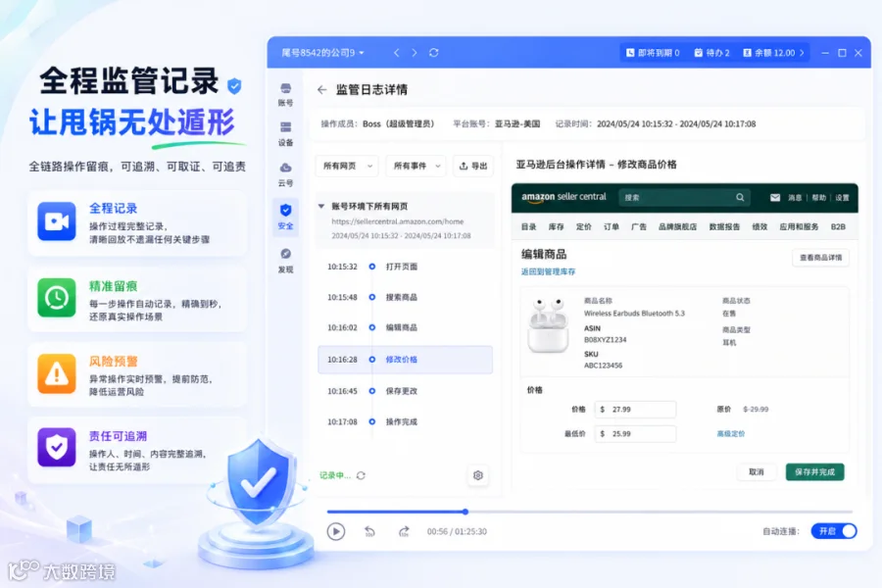
Task: Open the 所有网页 dropdown filter
Action: tap(347, 166)
